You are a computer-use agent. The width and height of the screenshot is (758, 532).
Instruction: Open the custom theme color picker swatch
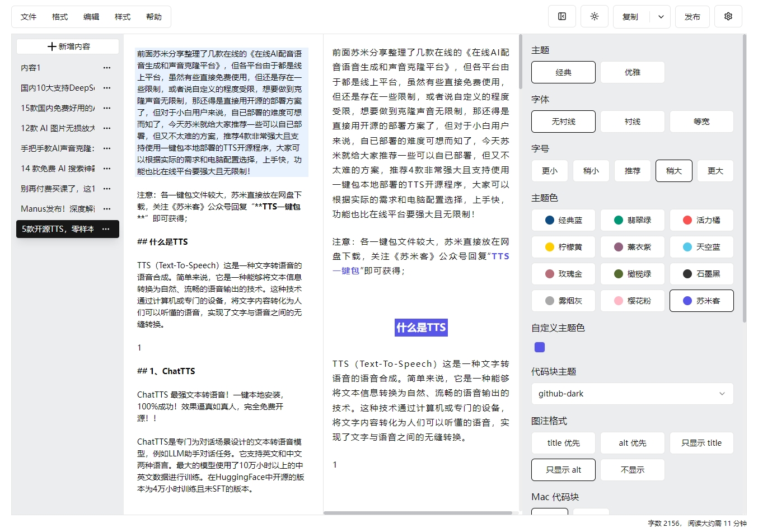(x=540, y=347)
